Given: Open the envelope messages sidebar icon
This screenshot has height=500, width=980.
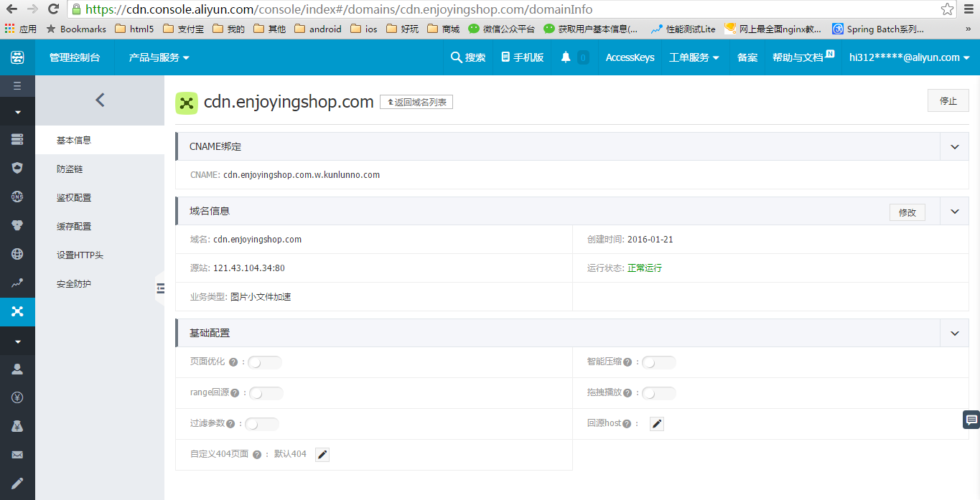Looking at the screenshot, I should point(17,455).
